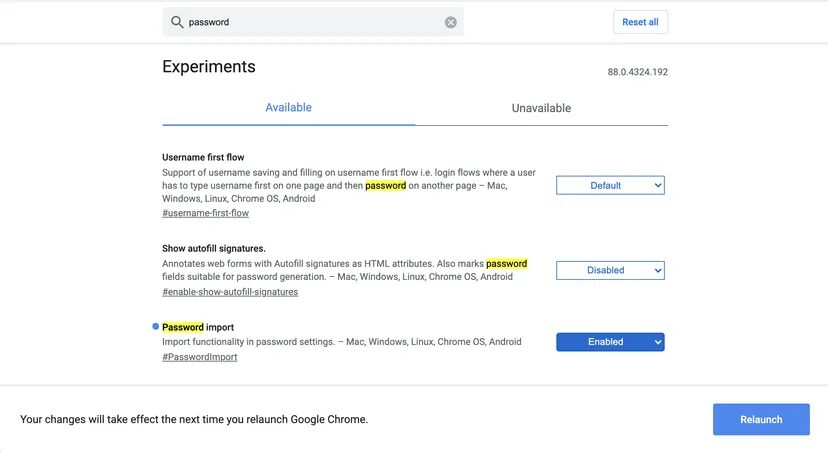Focus the search flags field containing "password"

click(x=310, y=22)
